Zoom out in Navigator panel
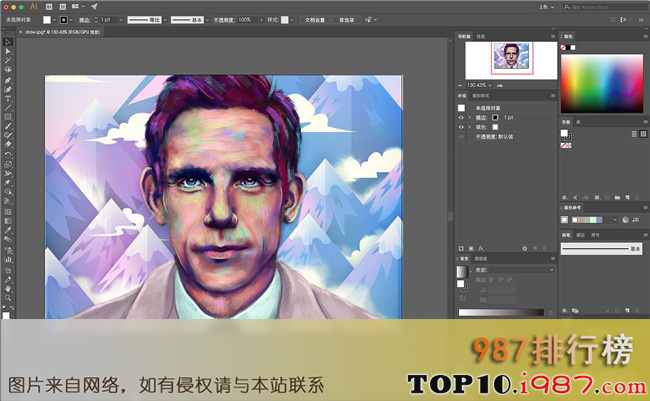 (460, 85)
